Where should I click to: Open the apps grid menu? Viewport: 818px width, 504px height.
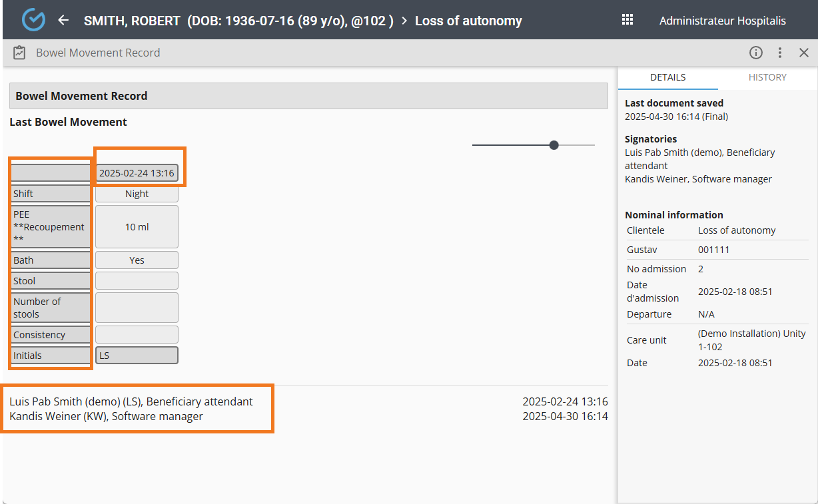click(x=627, y=20)
